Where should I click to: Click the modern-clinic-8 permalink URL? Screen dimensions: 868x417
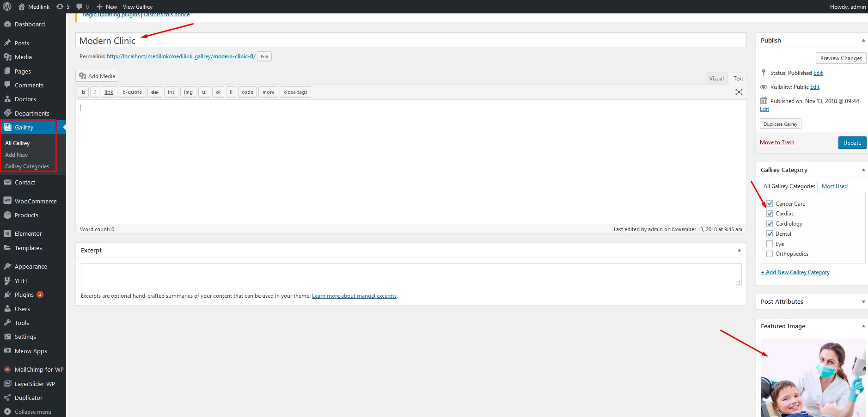point(181,56)
